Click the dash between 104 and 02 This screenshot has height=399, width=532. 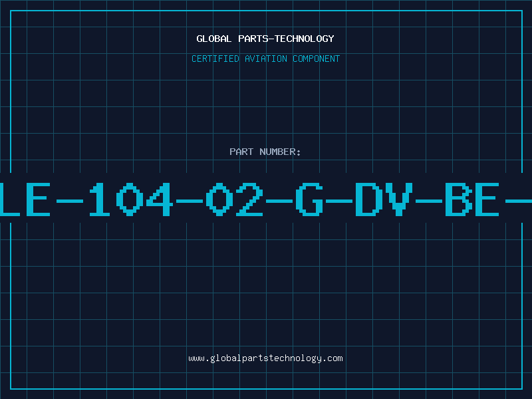(190, 201)
